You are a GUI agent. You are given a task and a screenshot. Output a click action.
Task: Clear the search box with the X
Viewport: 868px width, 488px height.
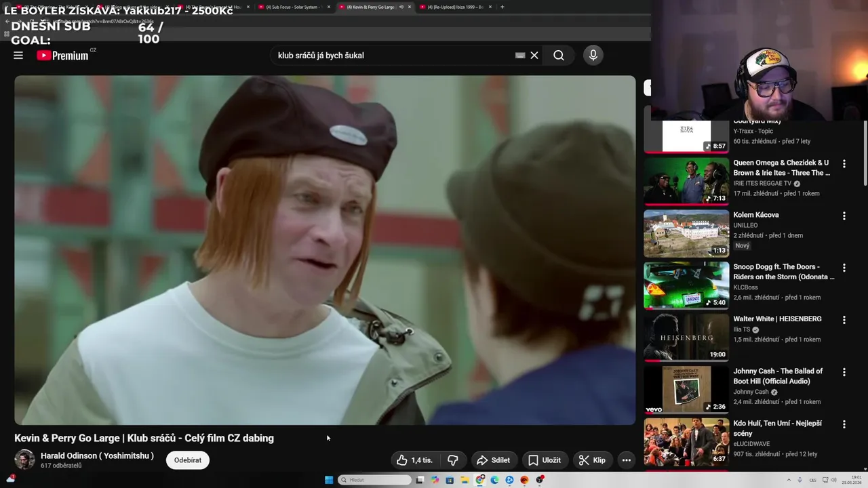click(x=534, y=56)
